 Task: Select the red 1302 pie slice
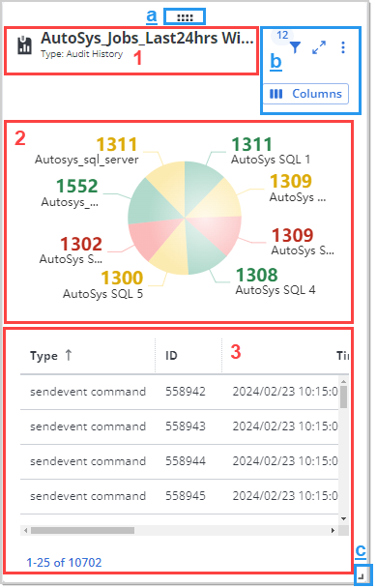[x=150, y=238]
